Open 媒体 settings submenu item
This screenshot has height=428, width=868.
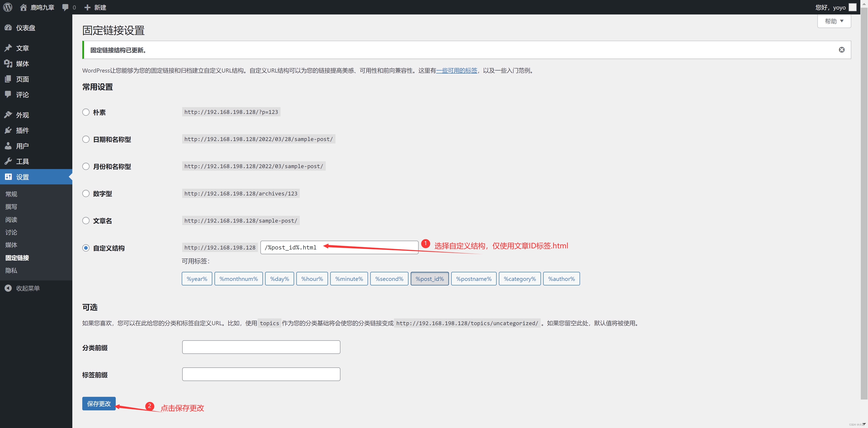point(11,245)
